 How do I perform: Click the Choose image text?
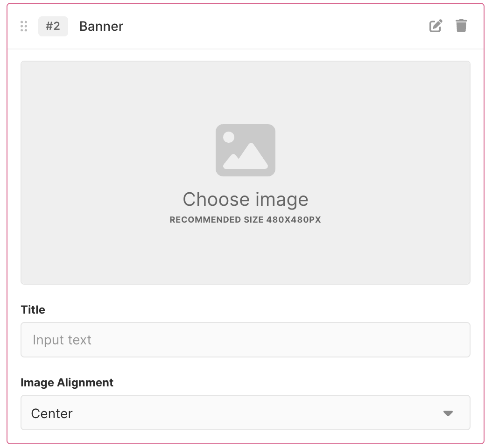[245, 199]
